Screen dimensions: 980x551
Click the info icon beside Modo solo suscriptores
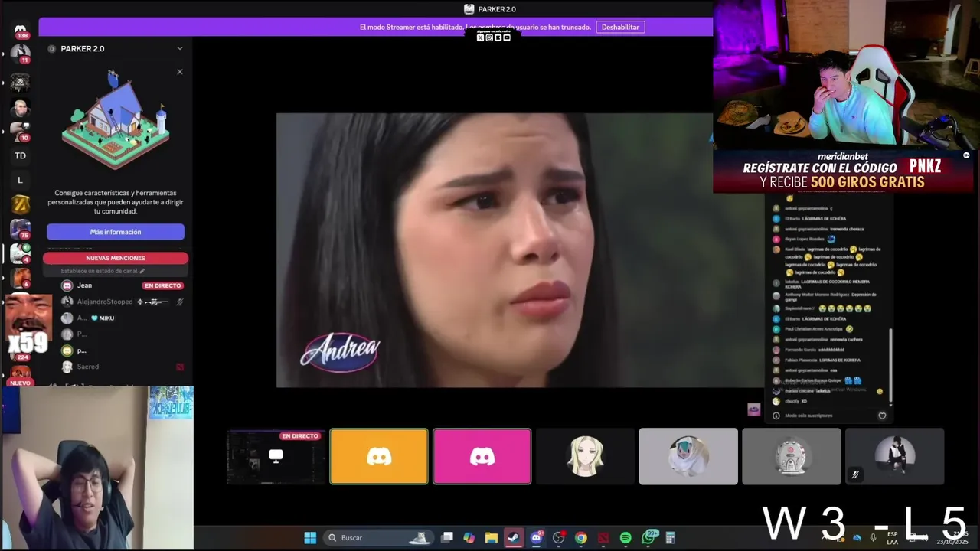point(776,416)
